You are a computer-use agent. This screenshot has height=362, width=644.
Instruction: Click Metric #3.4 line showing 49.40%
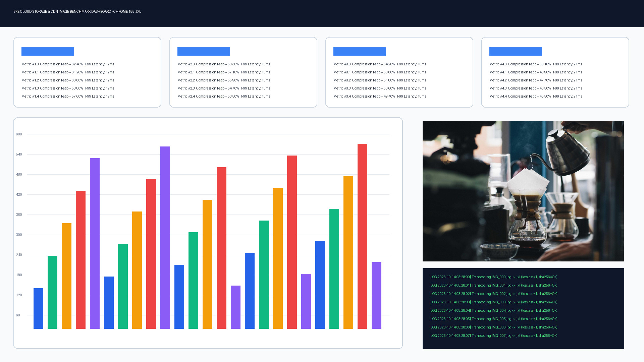tap(380, 96)
